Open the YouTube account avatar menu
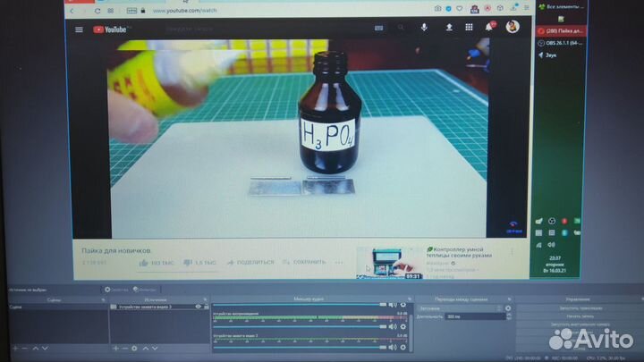Image resolution: width=644 pixels, height=362 pixels. (513, 27)
